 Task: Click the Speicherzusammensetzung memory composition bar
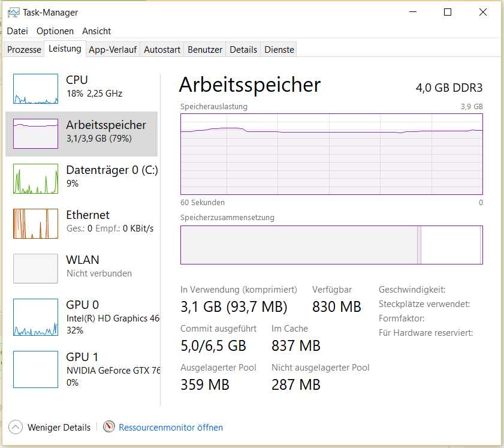coord(331,245)
